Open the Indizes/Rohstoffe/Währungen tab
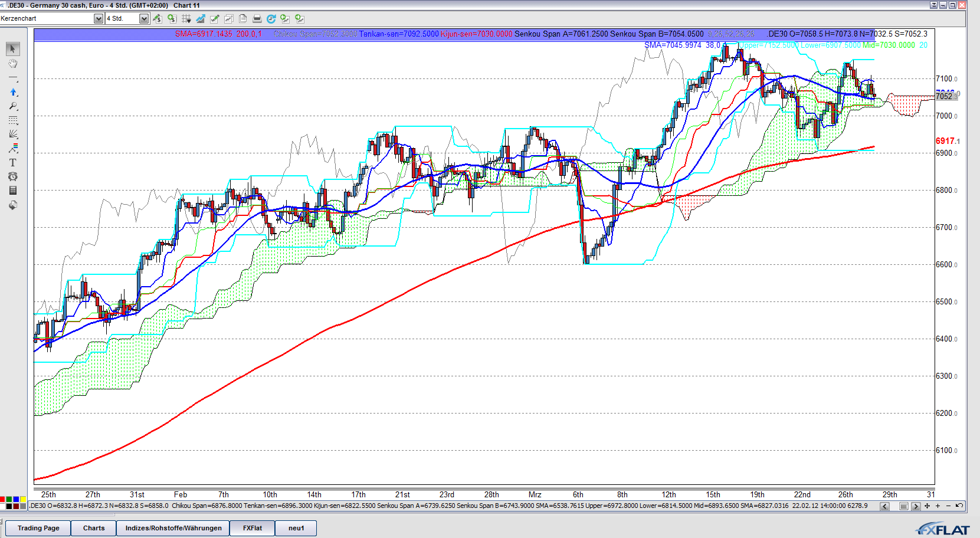This screenshot has height=538, width=980. [x=173, y=528]
